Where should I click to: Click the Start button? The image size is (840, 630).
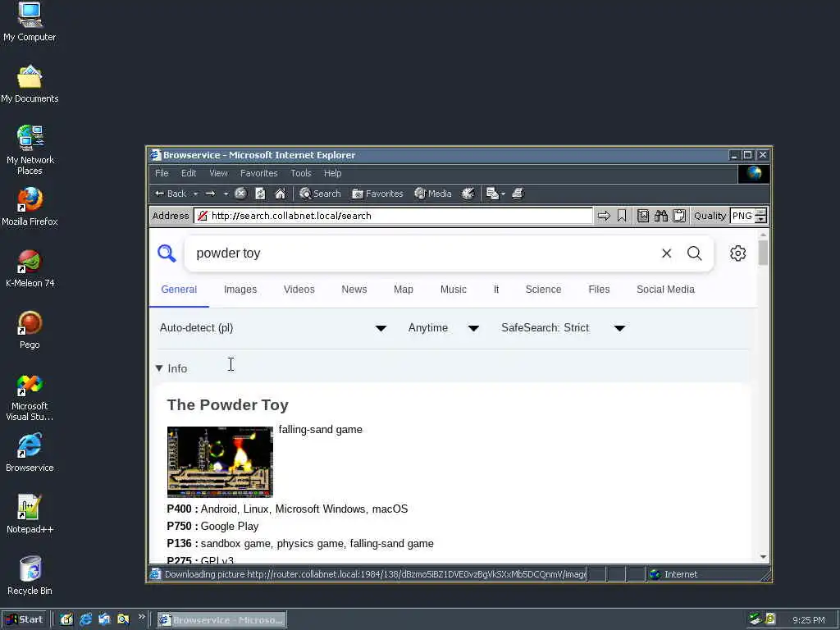25,620
